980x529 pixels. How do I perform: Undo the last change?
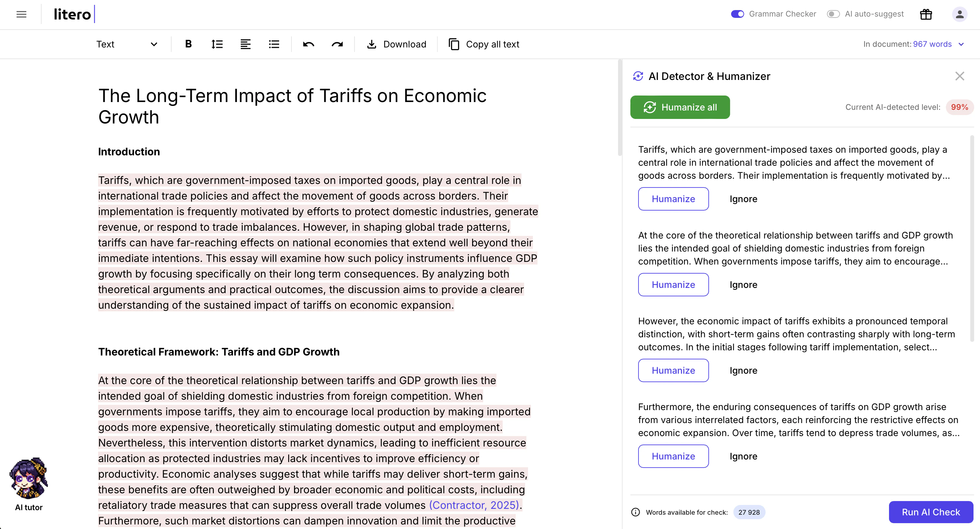(x=309, y=44)
